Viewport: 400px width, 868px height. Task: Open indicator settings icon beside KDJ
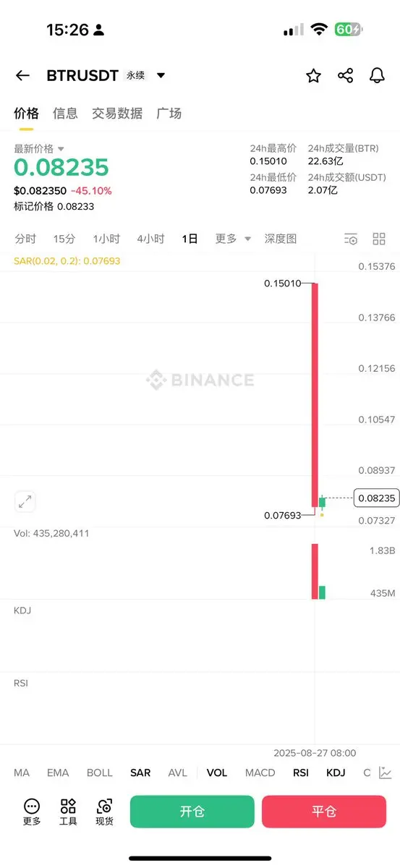tap(386, 773)
